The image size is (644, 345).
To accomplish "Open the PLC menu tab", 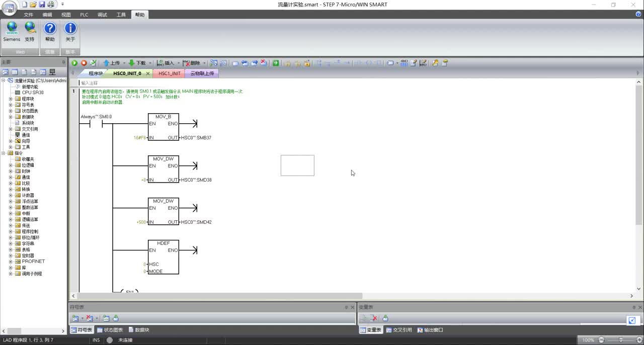I will [84, 15].
